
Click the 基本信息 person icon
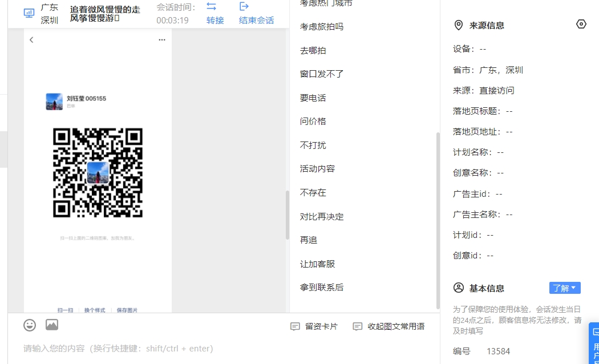[x=459, y=288]
